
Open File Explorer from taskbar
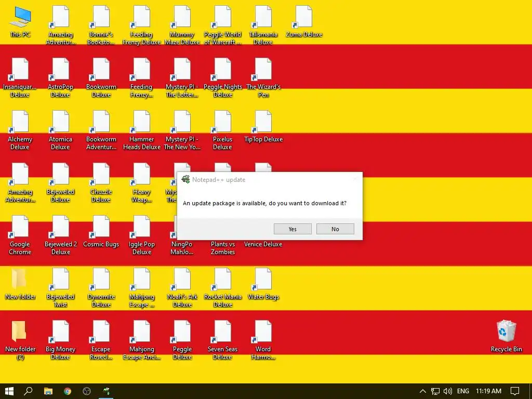coord(48,391)
